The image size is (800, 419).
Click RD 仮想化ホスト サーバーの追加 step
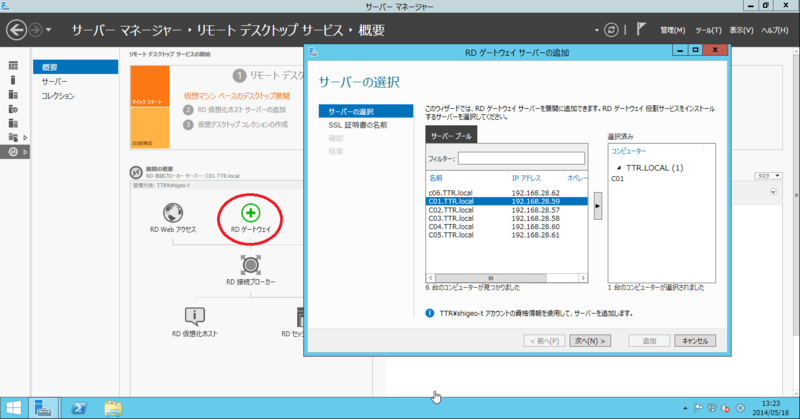(x=241, y=110)
